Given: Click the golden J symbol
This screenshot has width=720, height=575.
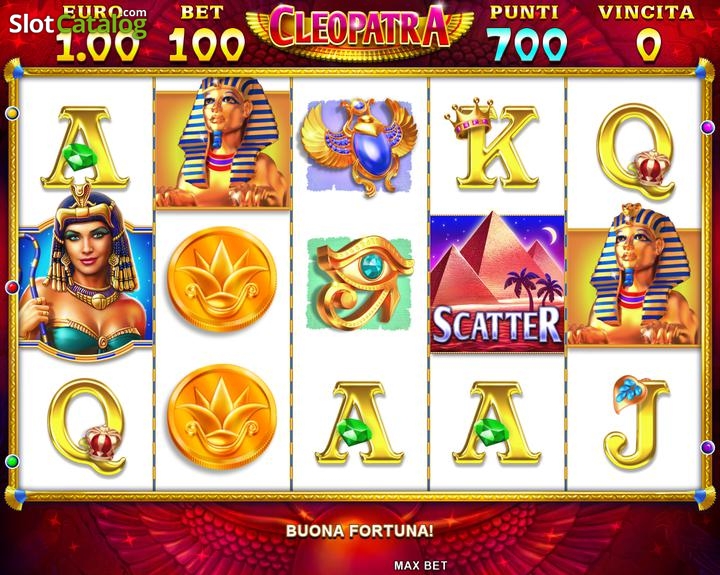Looking at the screenshot, I should 636,422.
